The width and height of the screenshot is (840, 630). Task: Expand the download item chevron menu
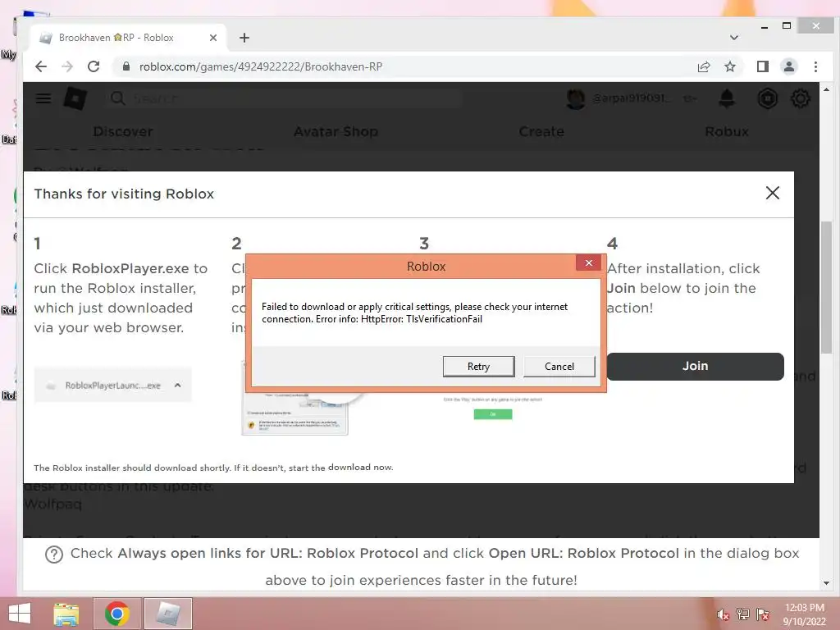[178, 386]
